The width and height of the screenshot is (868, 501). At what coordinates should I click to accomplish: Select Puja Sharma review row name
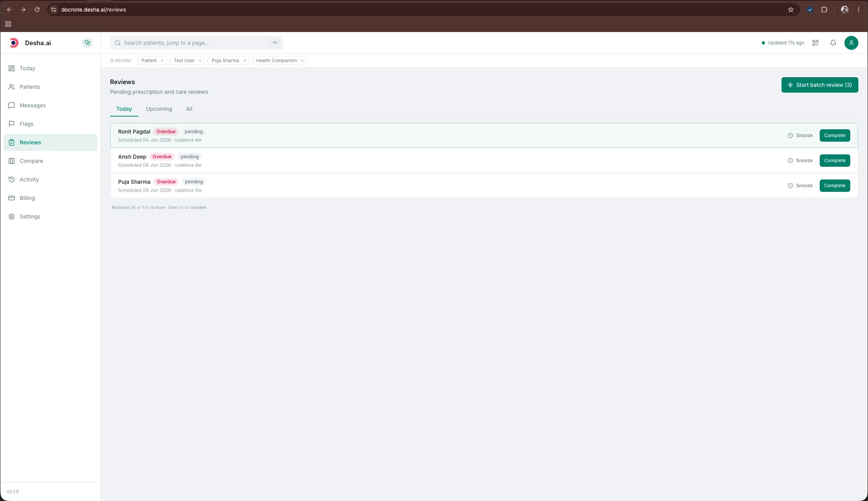pos(134,182)
